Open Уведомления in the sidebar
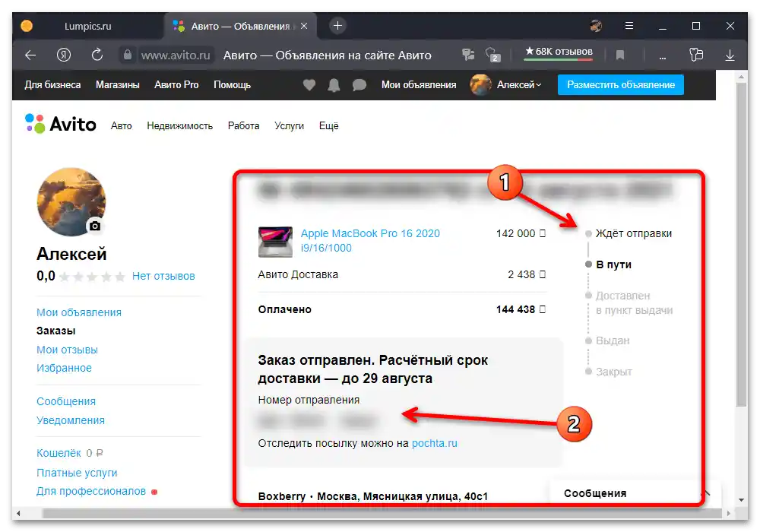Viewport: 760px width, 532px height. click(x=70, y=420)
